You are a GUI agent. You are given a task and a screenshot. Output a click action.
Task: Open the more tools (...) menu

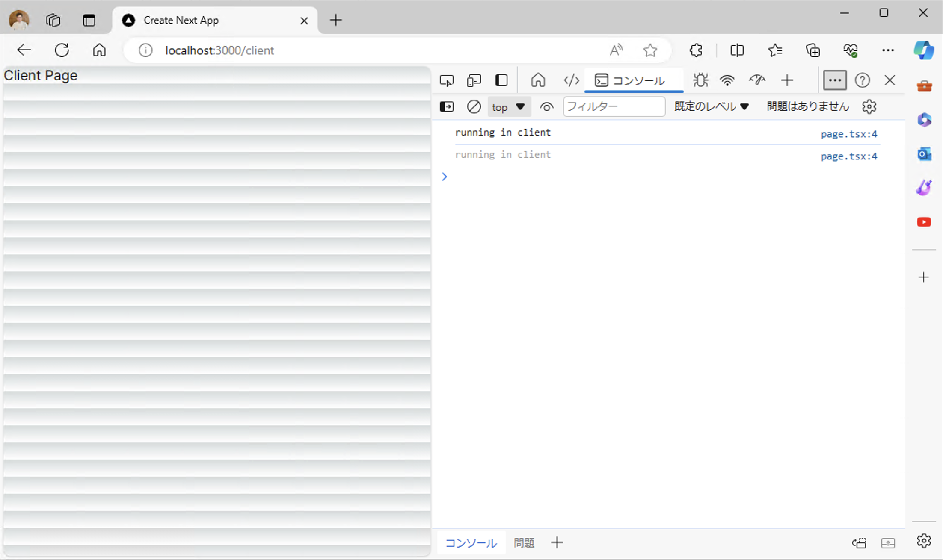click(x=834, y=80)
